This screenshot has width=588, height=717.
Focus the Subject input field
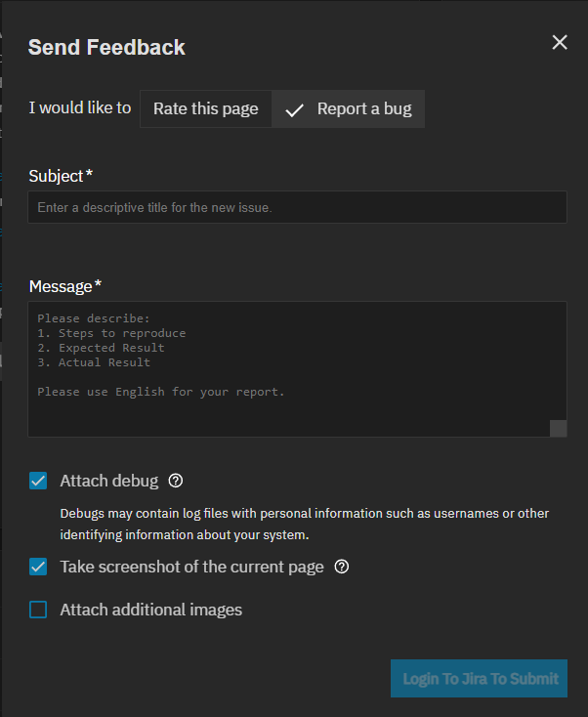[297, 207]
